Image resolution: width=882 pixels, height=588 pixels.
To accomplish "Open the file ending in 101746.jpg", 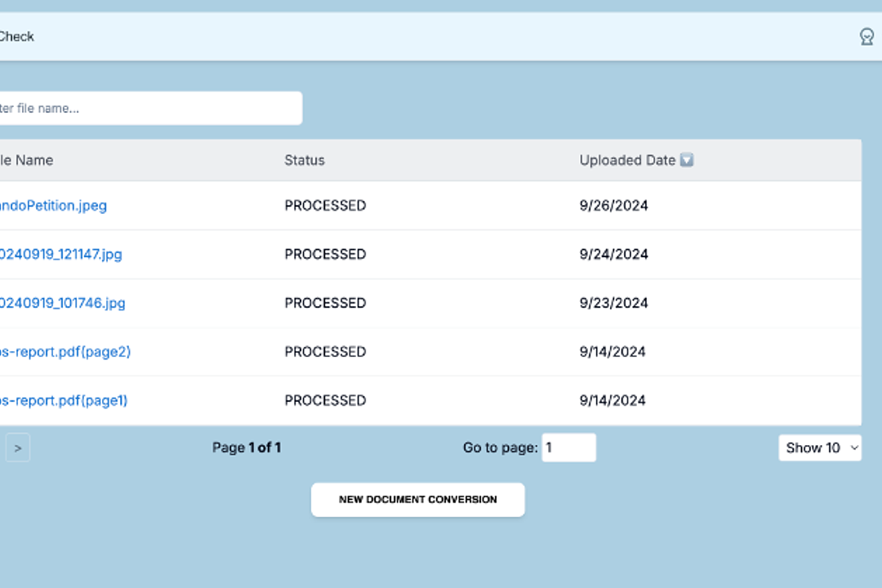I will click(x=62, y=303).
